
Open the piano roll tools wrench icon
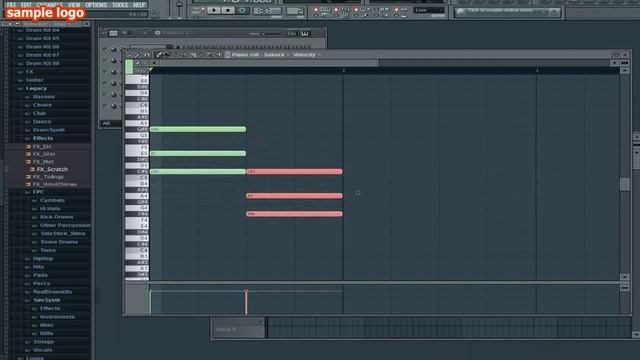(137, 55)
